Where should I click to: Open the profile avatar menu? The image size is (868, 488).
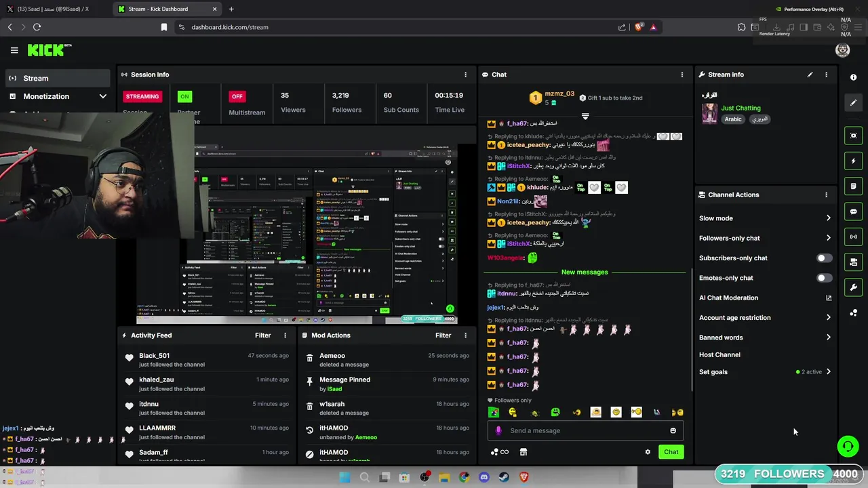pos(842,50)
